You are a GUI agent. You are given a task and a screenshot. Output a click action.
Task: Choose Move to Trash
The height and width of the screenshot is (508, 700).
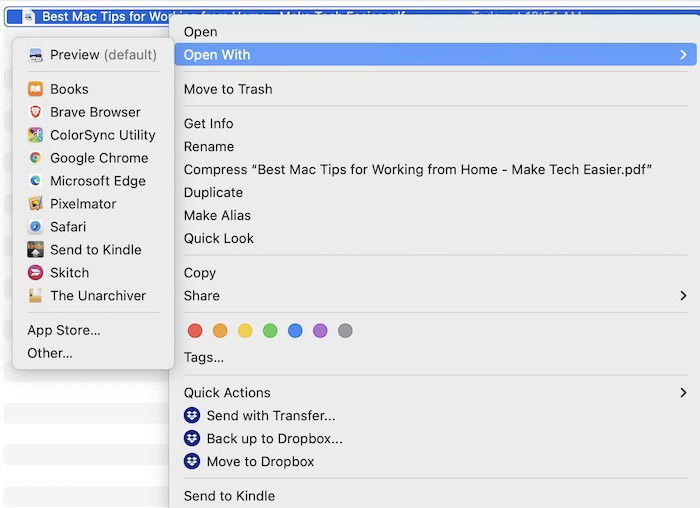pyautogui.click(x=228, y=89)
